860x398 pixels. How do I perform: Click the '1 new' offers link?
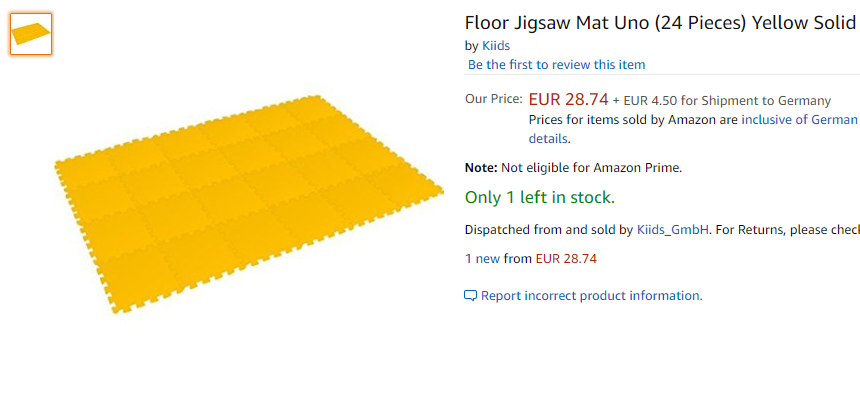(x=483, y=258)
